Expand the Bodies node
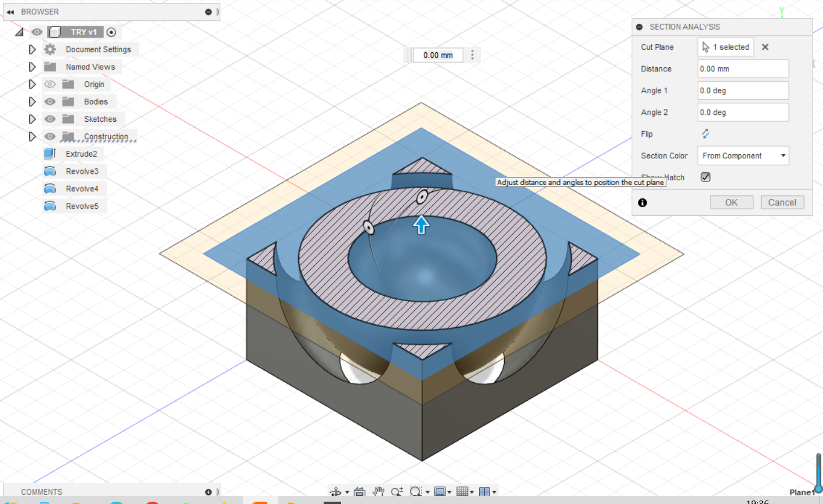823x504 pixels. pyautogui.click(x=32, y=101)
